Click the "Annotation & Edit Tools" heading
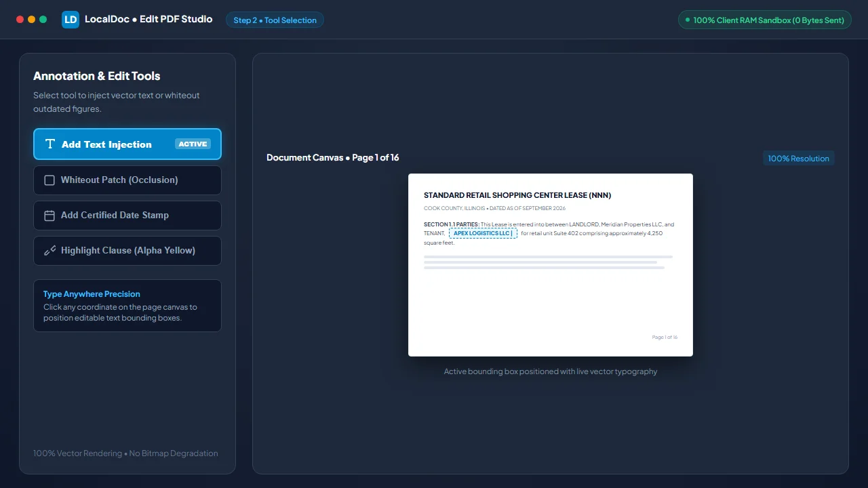This screenshot has height=488, width=868. tap(97, 76)
